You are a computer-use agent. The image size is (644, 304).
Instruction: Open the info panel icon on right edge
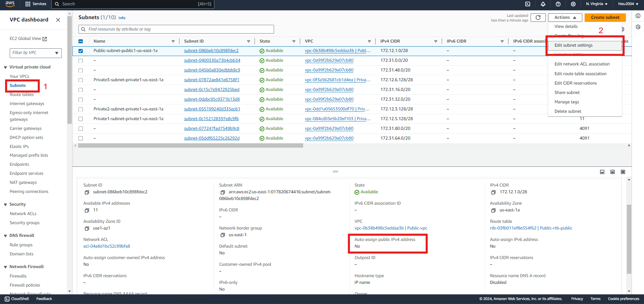(638, 16)
